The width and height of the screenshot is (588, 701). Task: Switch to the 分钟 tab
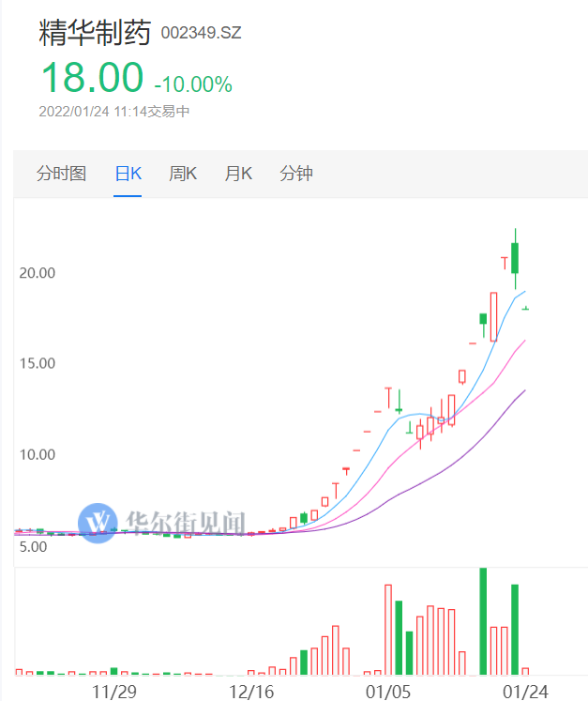[x=296, y=174]
